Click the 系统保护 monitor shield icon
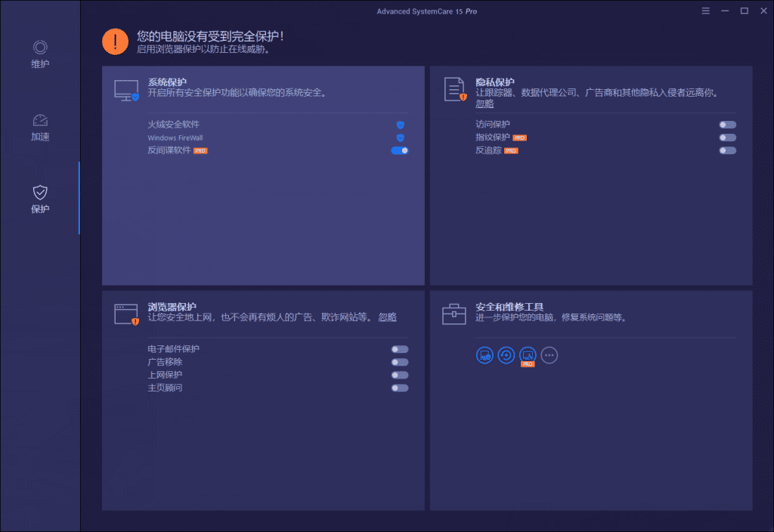Image resolution: width=774 pixels, height=532 pixels. (x=127, y=91)
